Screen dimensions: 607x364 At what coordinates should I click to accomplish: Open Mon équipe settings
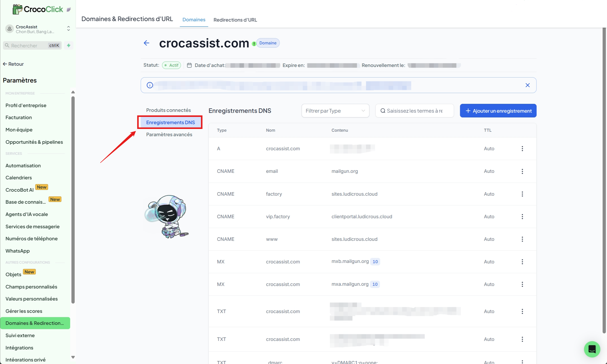click(19, 130)
